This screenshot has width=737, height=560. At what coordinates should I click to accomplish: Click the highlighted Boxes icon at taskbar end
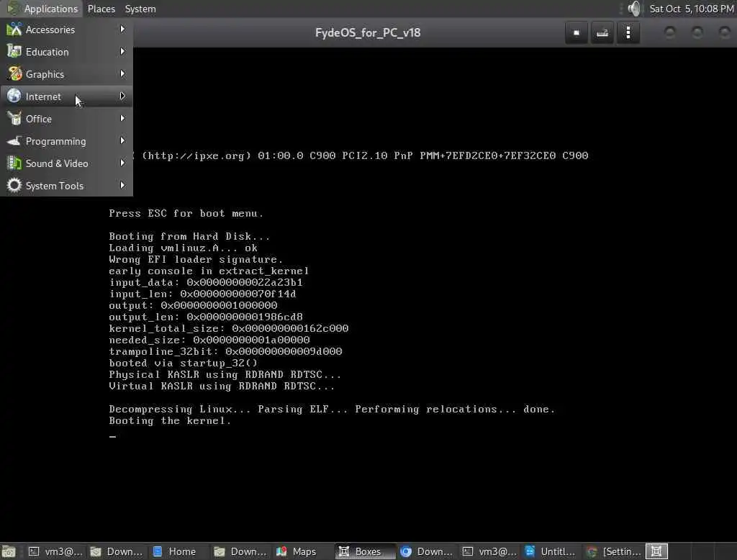656,551
